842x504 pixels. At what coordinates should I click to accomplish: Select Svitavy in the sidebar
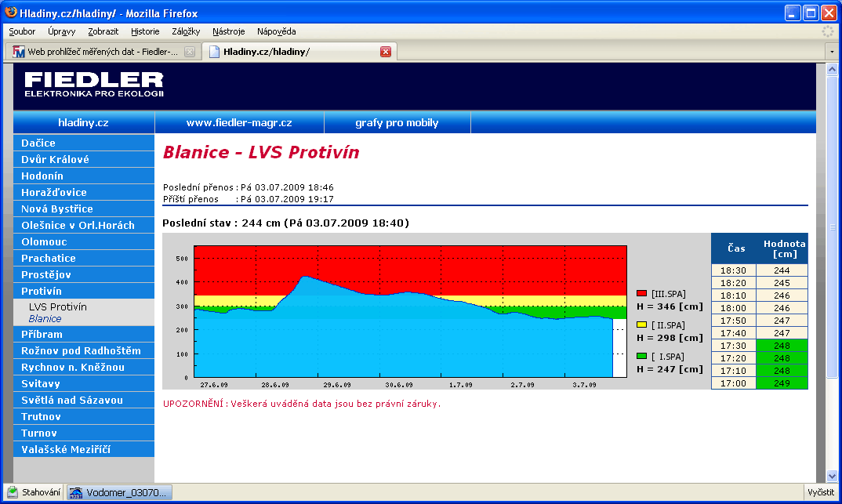[84, 384]
